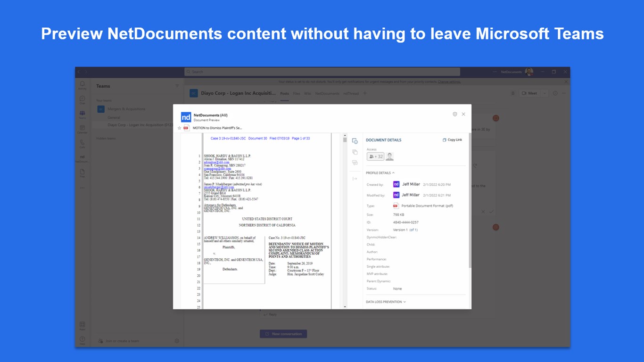
Task: Click the document ID 4840-4444-0257
Action: [405, 222]
